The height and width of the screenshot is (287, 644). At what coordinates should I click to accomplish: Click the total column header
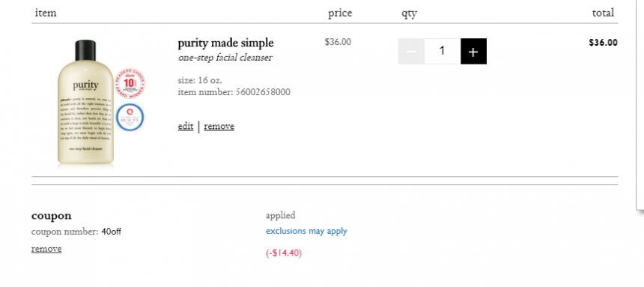(603, 13)
